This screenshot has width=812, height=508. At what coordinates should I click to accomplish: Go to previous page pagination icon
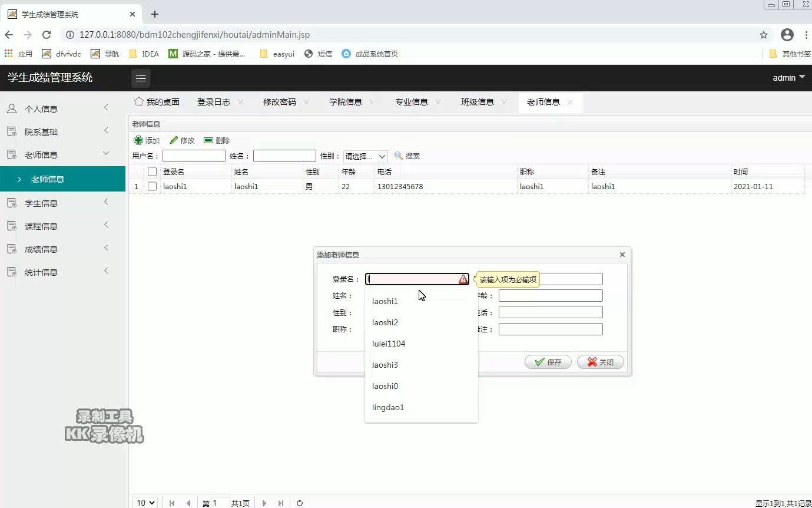coord(188,503)
